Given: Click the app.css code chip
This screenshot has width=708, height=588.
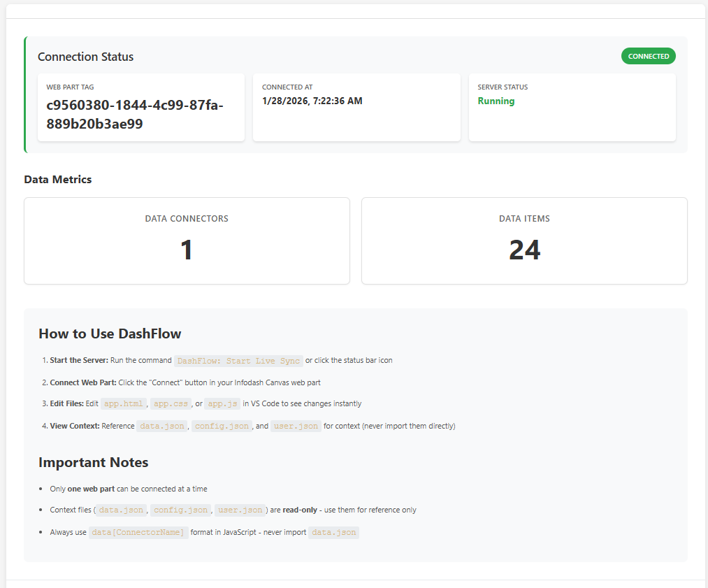Looking at the screenshot, I should click(x=171, y=403).
